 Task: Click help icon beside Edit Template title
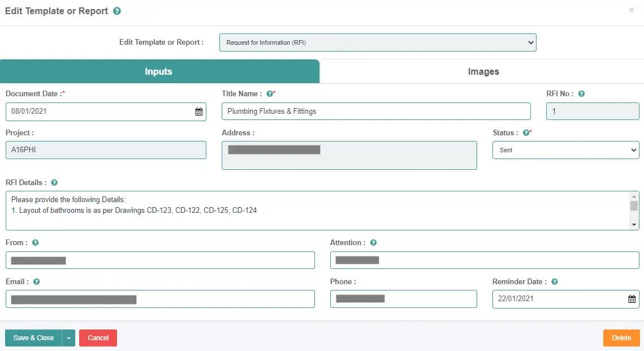117,11
